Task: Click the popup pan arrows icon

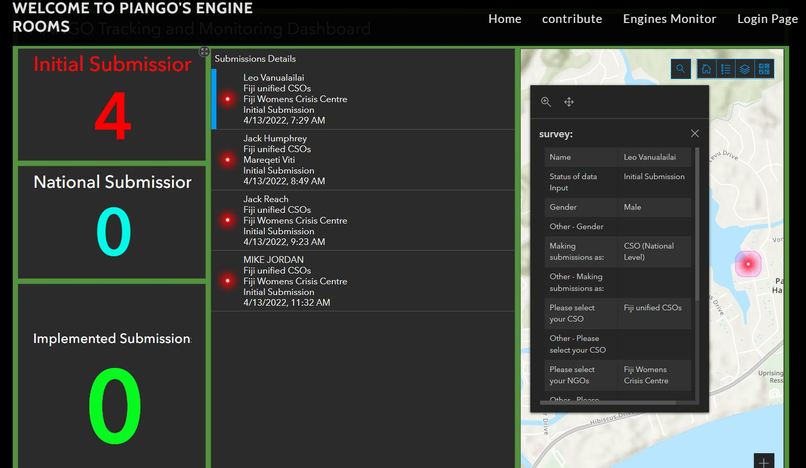Action: [569, 102]
